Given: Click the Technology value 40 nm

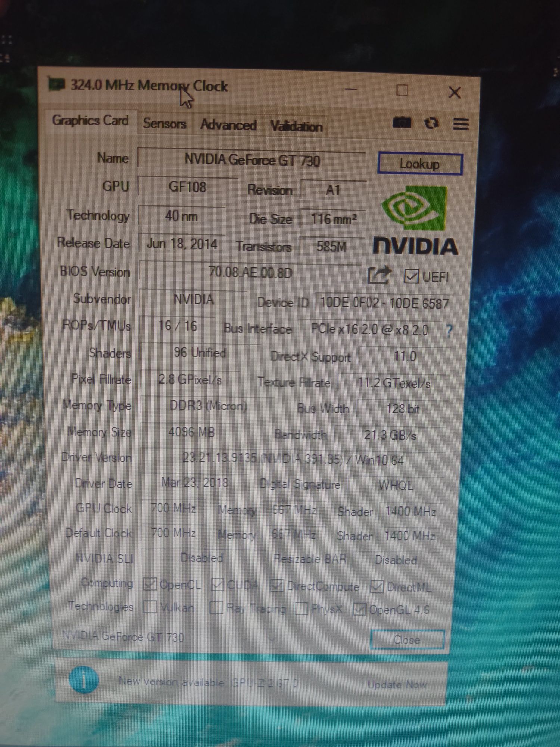Looking at the screenshot, I should (x=181, y=216).
